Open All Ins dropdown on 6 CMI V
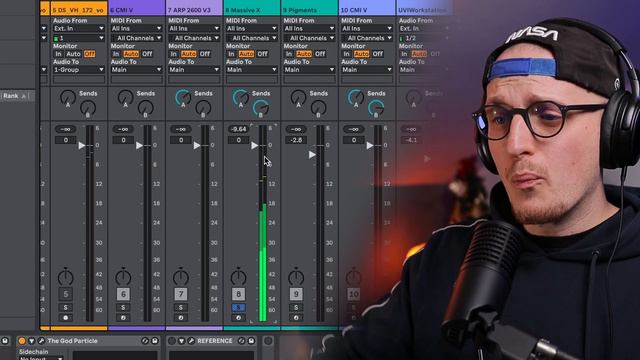The image size is (640, 360). point(136,28)
